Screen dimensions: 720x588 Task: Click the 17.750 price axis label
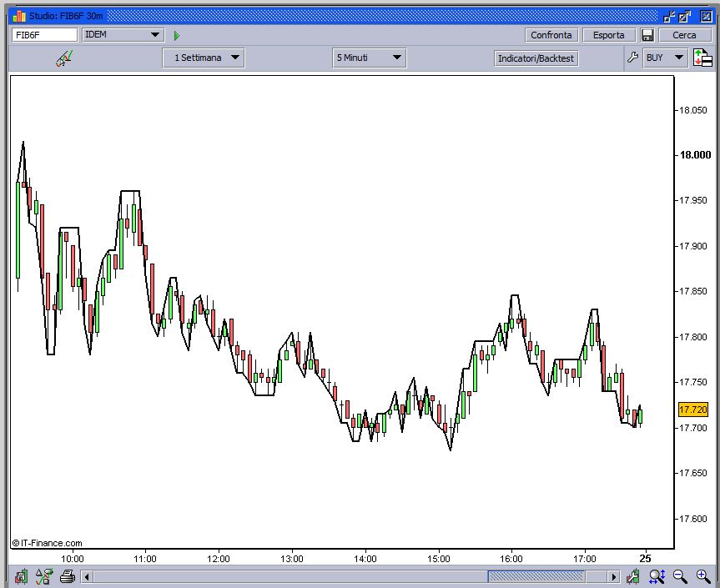pos(693,382)
